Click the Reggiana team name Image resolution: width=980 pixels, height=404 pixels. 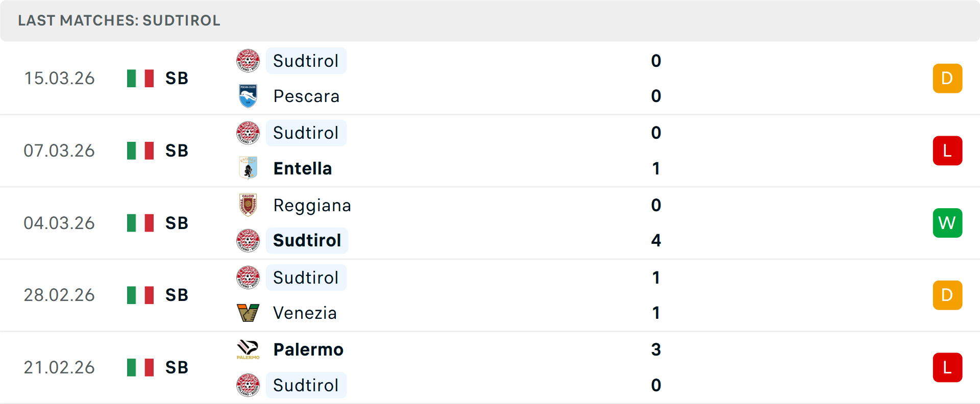[x=312, y=205]
